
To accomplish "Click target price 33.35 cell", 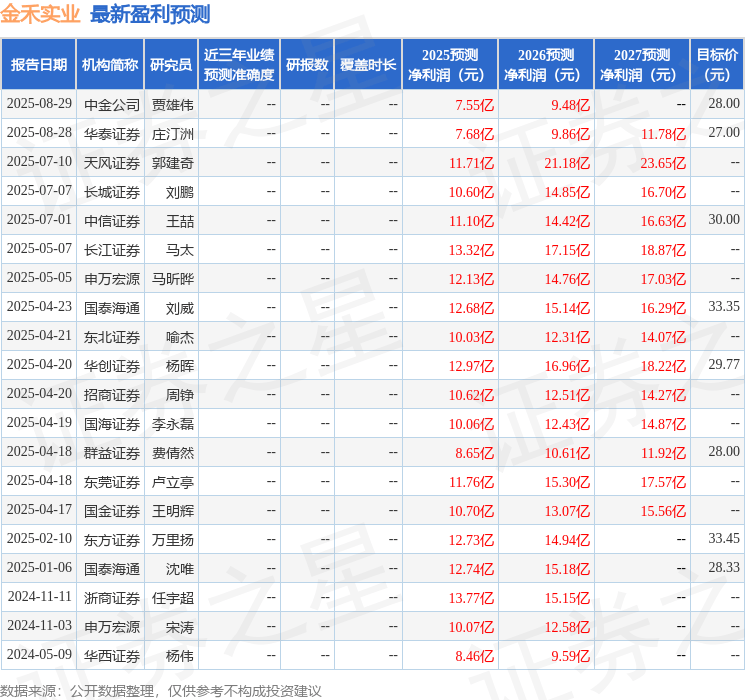I will pyautogui.click(x=723, y=307).
